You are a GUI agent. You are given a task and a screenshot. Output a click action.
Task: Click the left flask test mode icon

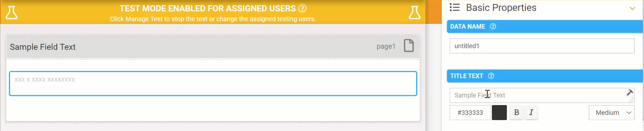[12, 13]
